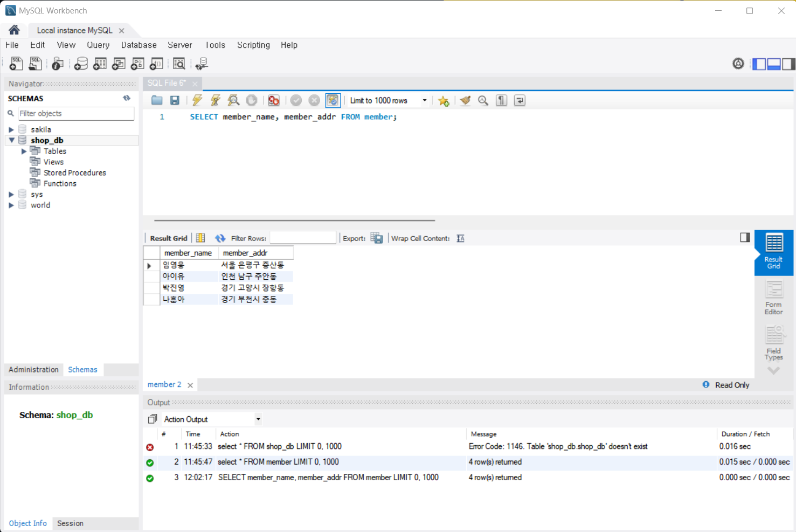Open the Query menu
The image size is (796, 532).
[98, 45]
